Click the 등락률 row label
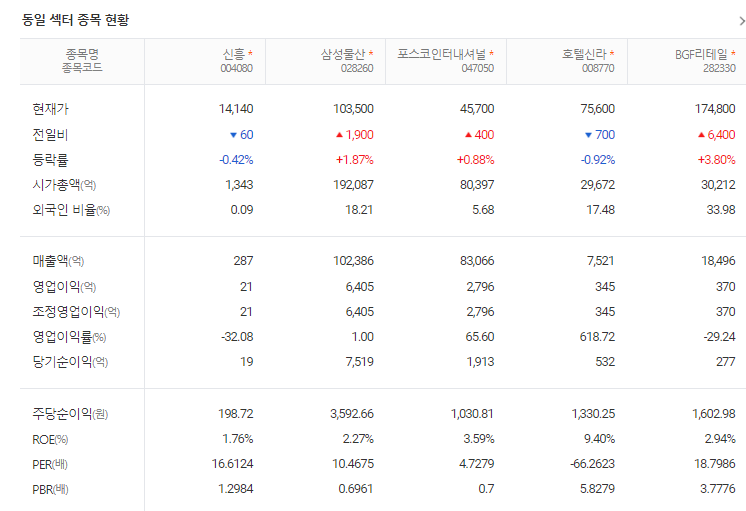The image size is (746, 511). pyautogui.click(x=50, y=160)
